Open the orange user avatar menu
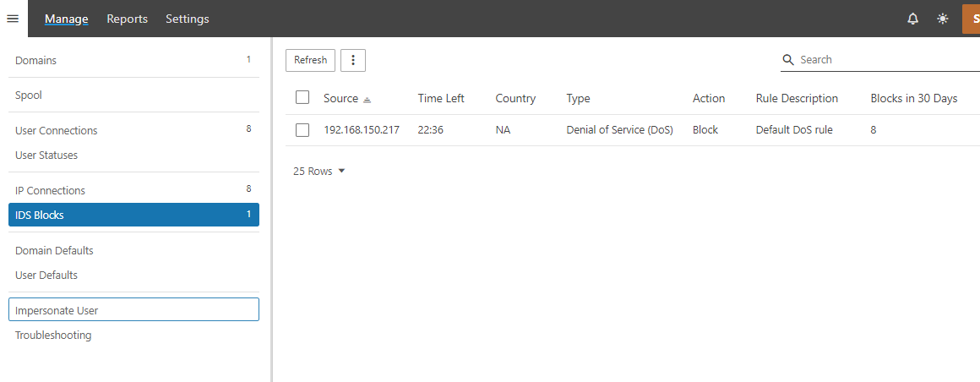Screen dimensions: 980x382 tap(972, 19)
